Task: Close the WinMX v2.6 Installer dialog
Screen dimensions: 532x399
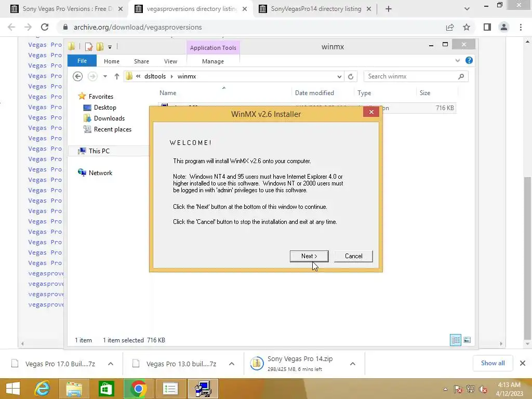Action: [371, 112]
